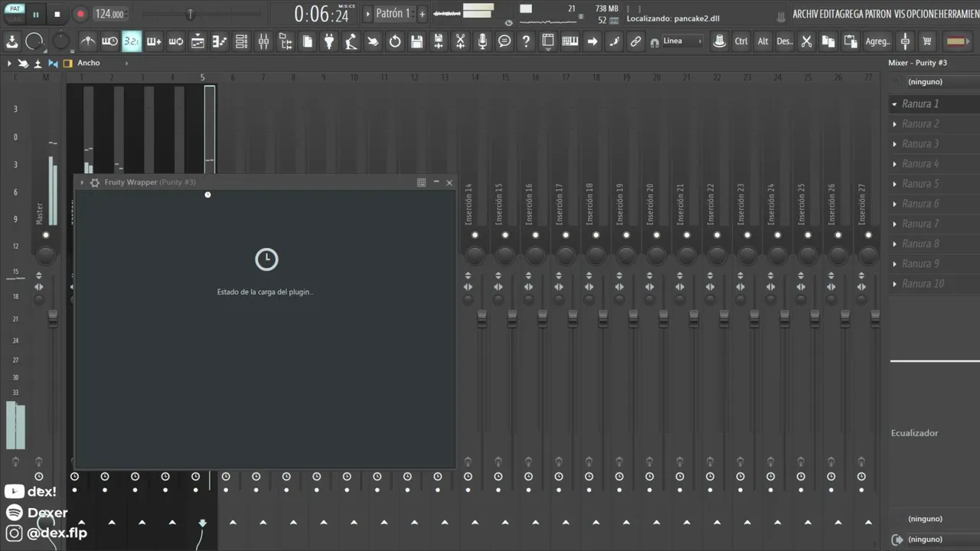
Task: Stop playback with the stop button
Action: pos(57,14)
